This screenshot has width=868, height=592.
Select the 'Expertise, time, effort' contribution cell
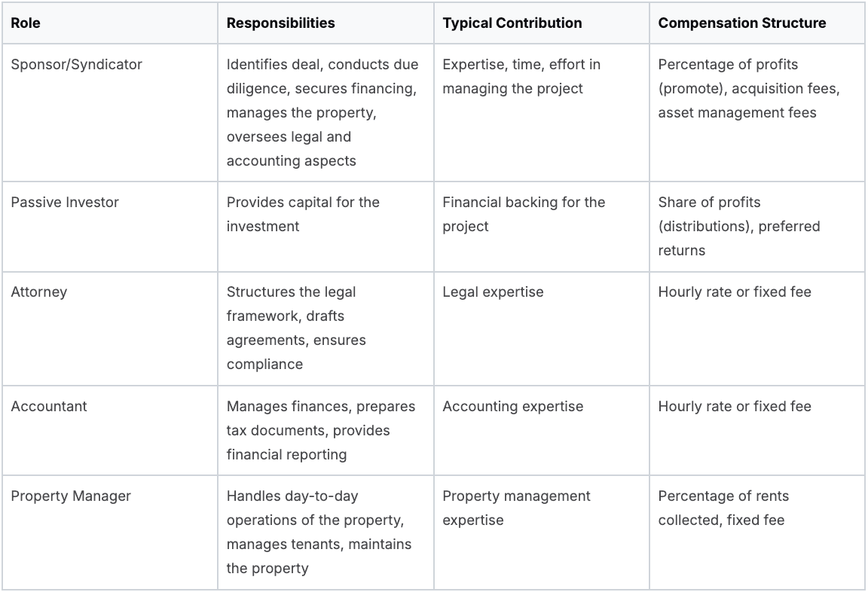(521, 77)
